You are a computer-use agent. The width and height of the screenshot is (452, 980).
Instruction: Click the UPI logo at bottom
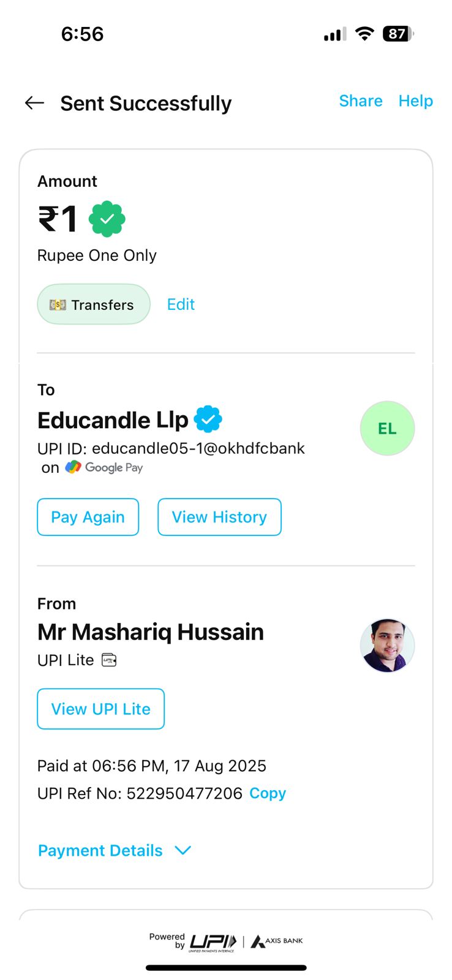click(x=212, y=941)
